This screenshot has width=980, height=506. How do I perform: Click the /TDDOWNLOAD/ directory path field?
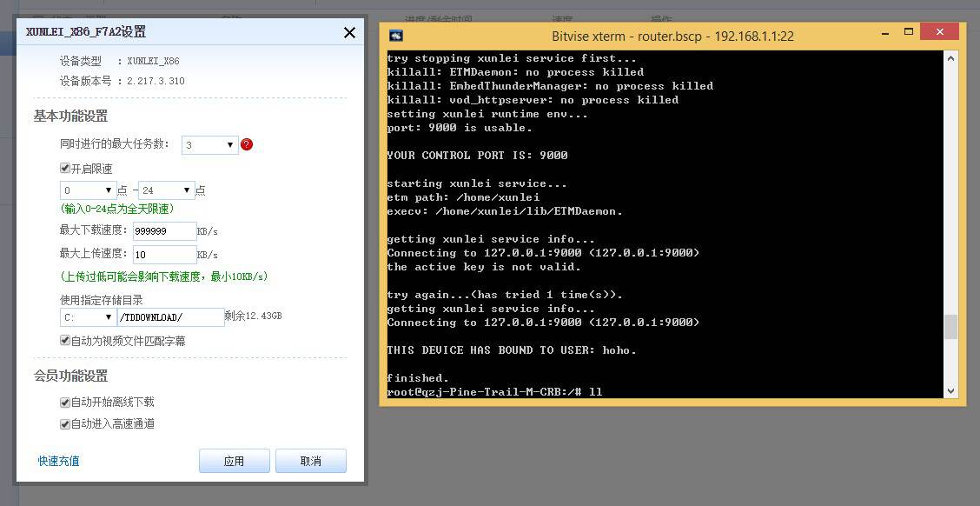(x=170, y=317)
